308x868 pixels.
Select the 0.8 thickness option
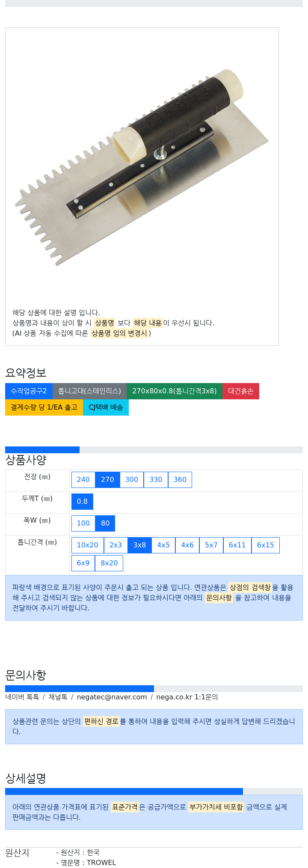pos(82,502)
